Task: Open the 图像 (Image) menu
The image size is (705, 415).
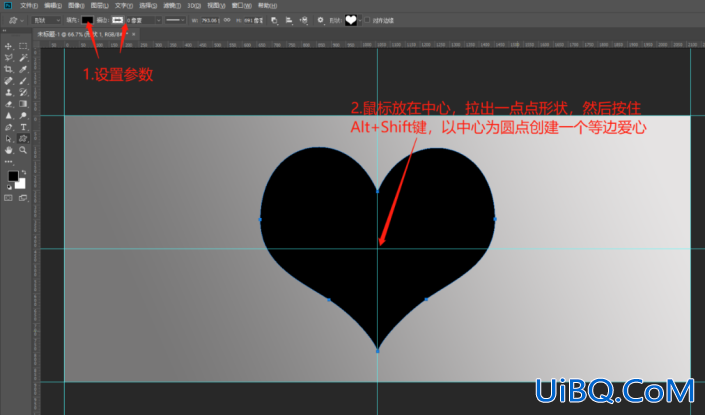Action: 76,5
